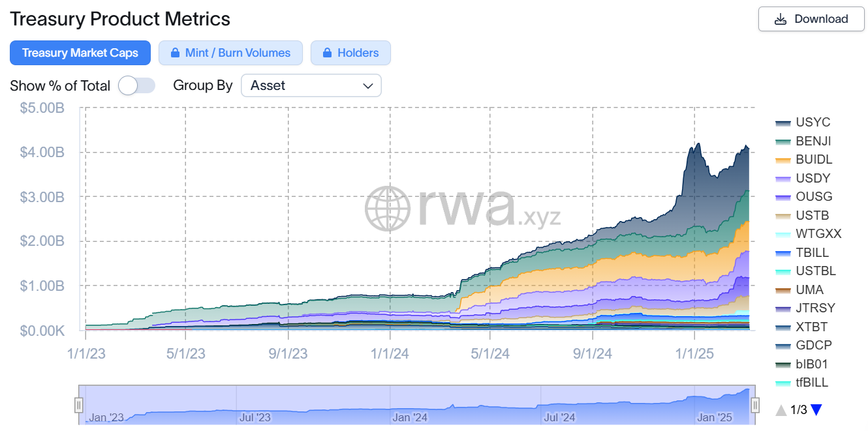The height and width of the screenshot is (431, 868).
Task: Click the download tray icon
Action: tap(780, 19)
